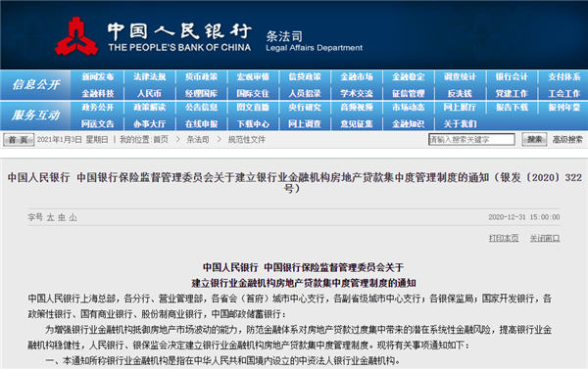
Task: Go to 党建工作 page
Action: 512,93
